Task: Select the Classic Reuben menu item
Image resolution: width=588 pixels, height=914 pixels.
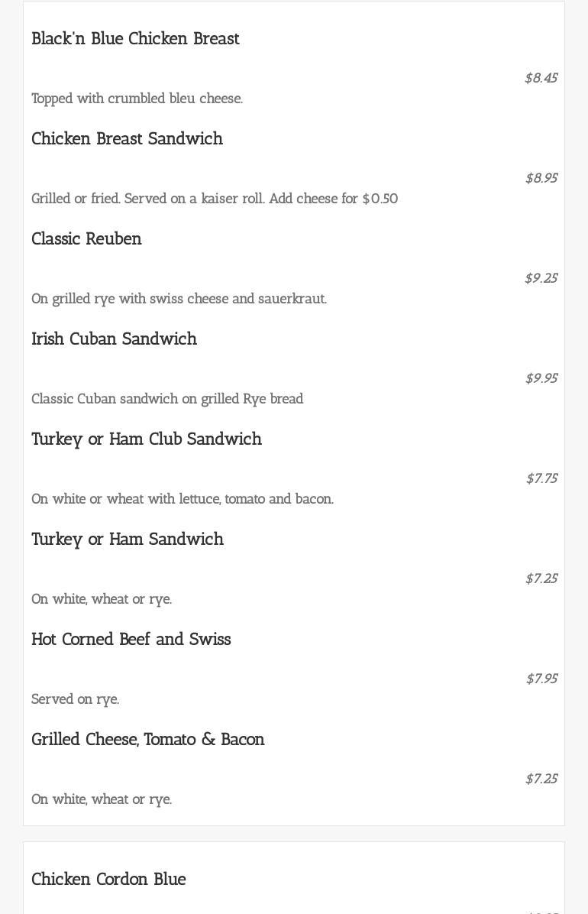Action: click(86, 239)
